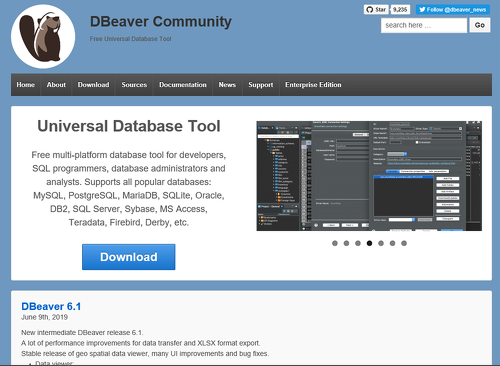Click the 'June 9th, 2019' date

pyautogui.click(x=44, y=317)
